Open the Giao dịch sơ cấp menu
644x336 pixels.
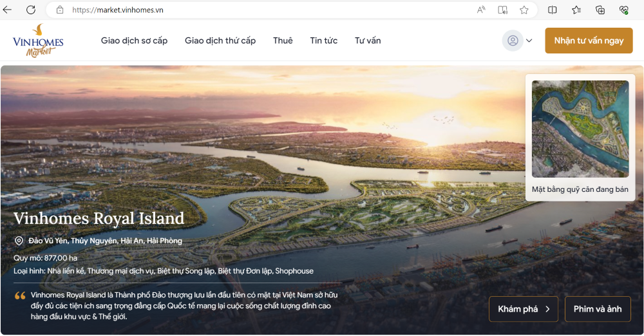coord(134,41)
